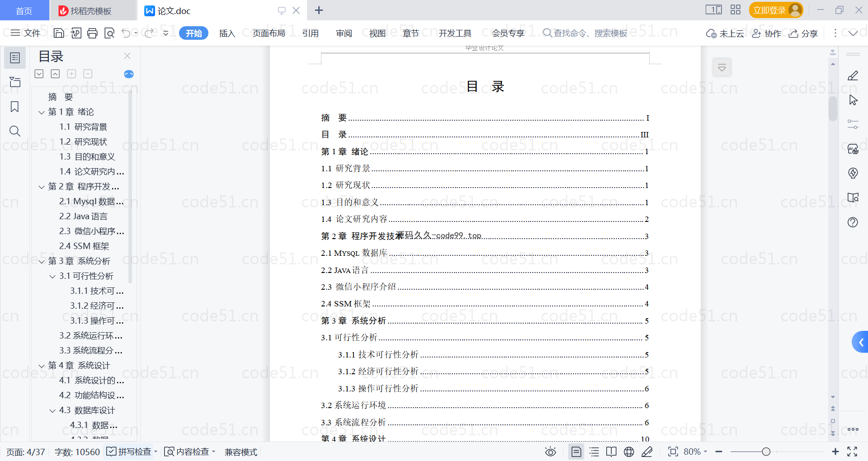Collapse the 第2章 程序开发 outline node
This screenshot has width=868, height=461.
42,187
